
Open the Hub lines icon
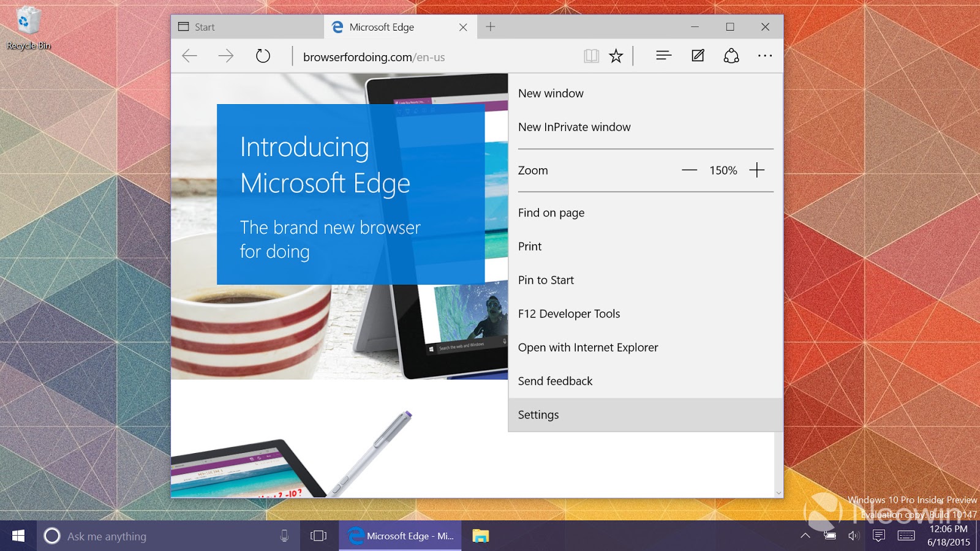pyautogui.click(x=664, y=56)
